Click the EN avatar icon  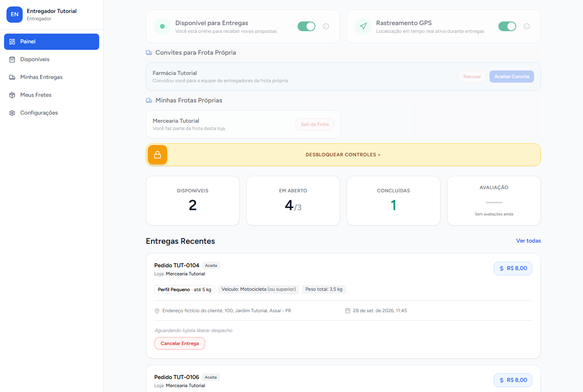[x=15, y=15]
